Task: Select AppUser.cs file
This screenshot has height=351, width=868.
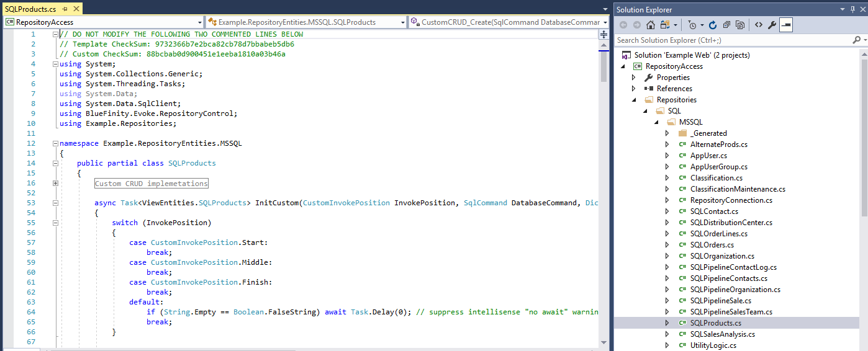Action: (x=708, y=156)
